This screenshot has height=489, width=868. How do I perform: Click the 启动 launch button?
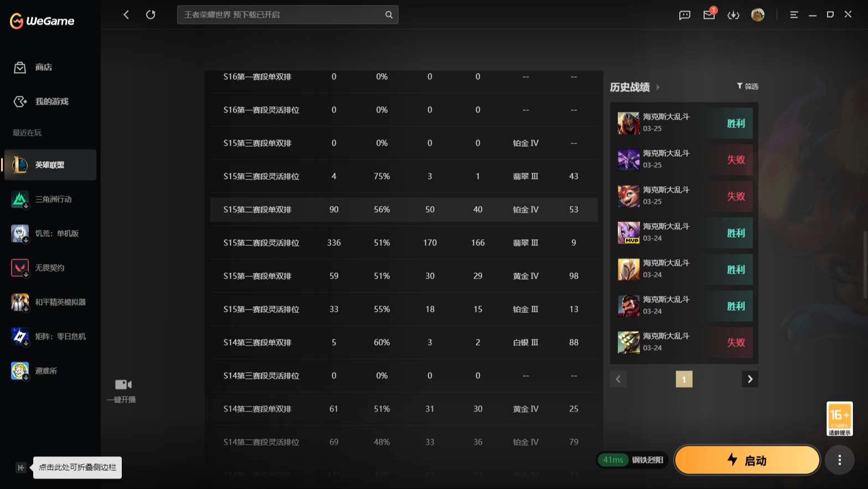[747, 460]
